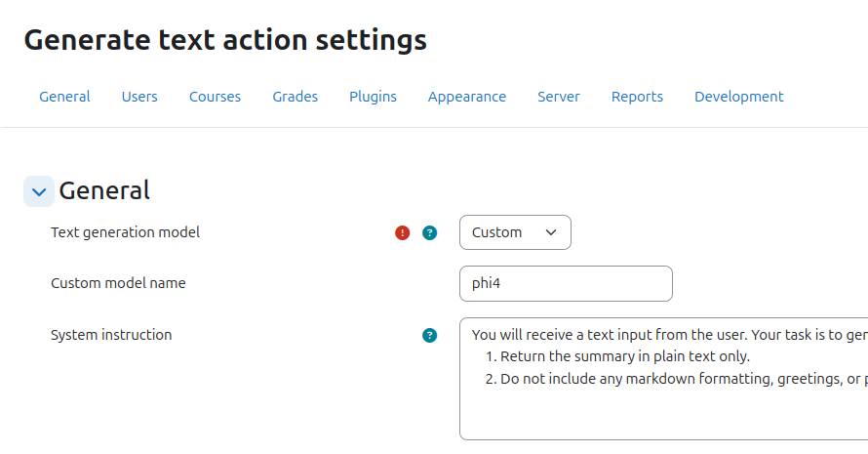
Task: Open the Development tab
Action: [739, 97]
